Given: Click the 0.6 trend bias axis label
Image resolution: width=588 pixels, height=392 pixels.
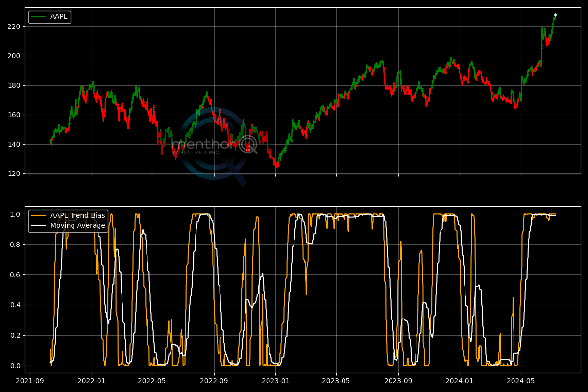Looking at the screenshot, I should (x=16, y=275).
